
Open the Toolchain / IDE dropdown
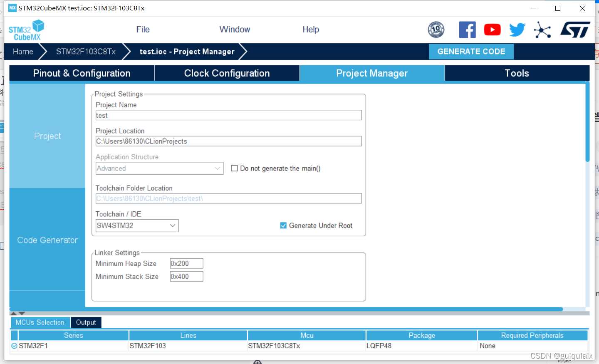pyautogui.click(x=137, y=225)
